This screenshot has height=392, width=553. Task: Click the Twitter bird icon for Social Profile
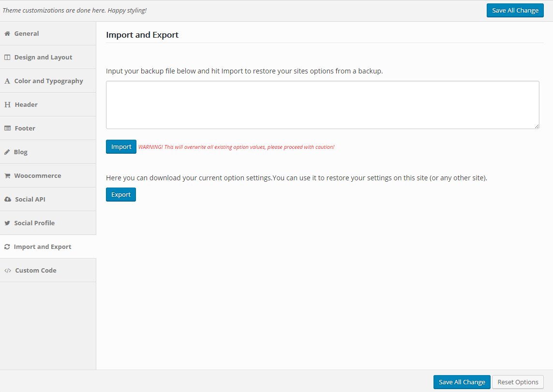[7, 223]
